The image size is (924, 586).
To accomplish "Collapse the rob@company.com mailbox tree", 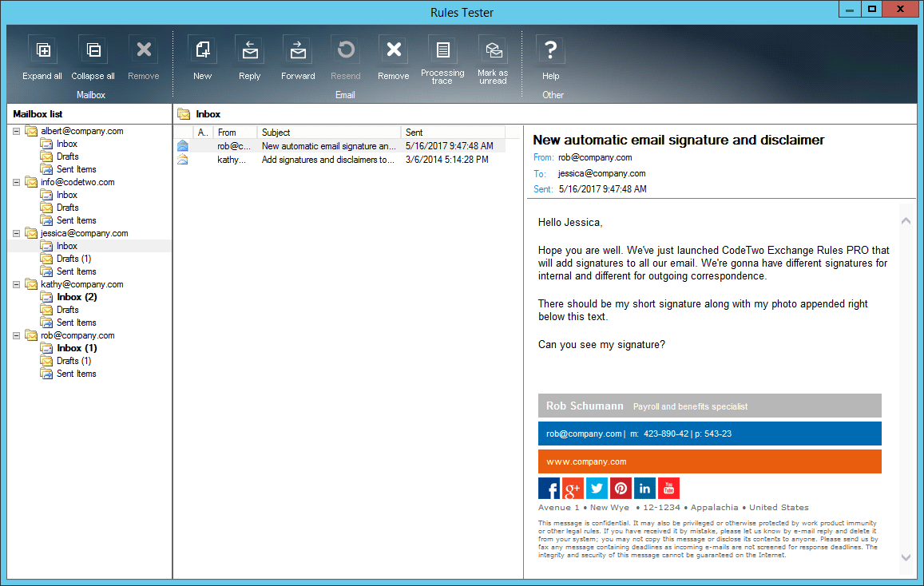I will [x=16, y=335].
